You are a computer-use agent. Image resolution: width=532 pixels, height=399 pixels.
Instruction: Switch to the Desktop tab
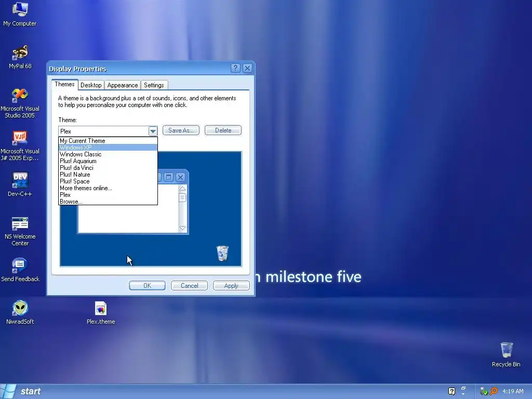[x=91, y=85]
